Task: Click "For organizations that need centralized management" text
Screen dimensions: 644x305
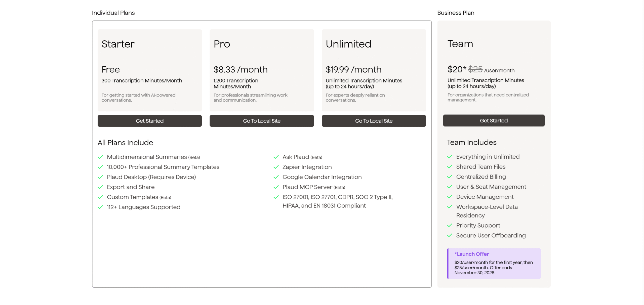Action: tap(488, 98)
